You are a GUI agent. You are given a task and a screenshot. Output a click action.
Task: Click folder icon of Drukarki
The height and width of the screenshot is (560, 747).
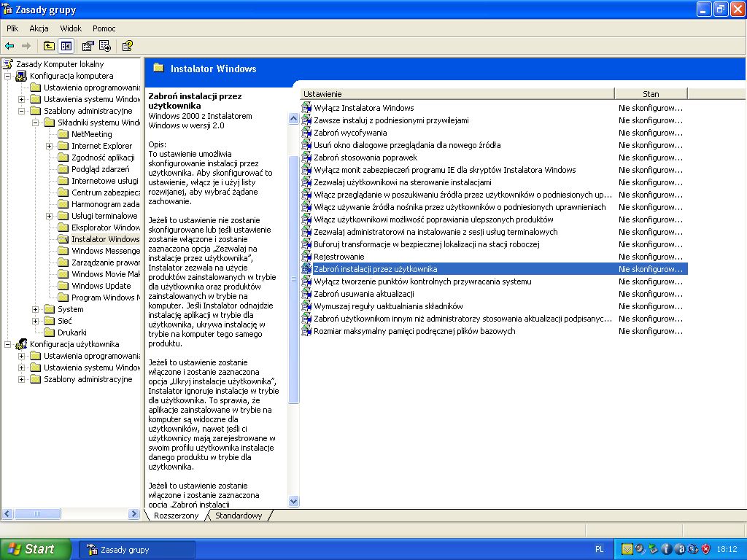click(x=49, y=332)
